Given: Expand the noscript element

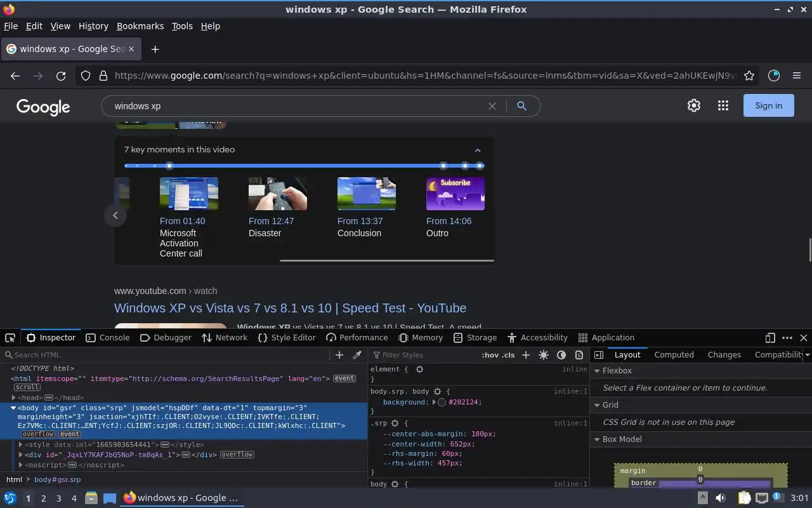Looking at the screenshot, I should (x=21, y=465).
